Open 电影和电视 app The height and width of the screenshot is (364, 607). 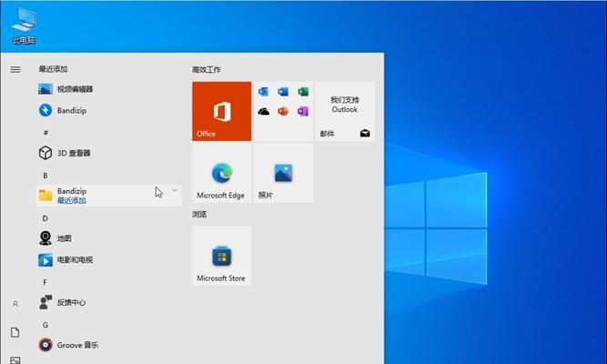[109, 260]
